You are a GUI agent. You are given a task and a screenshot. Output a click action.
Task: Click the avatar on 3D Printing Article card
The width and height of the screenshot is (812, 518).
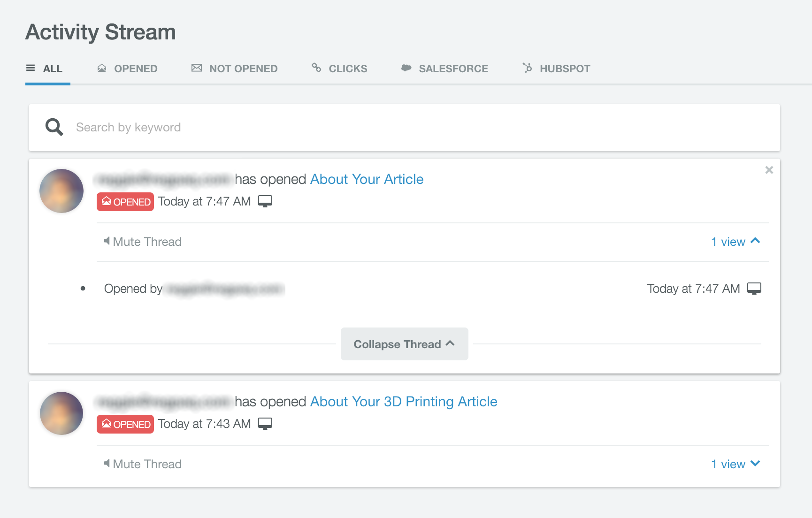pos(61,413)
